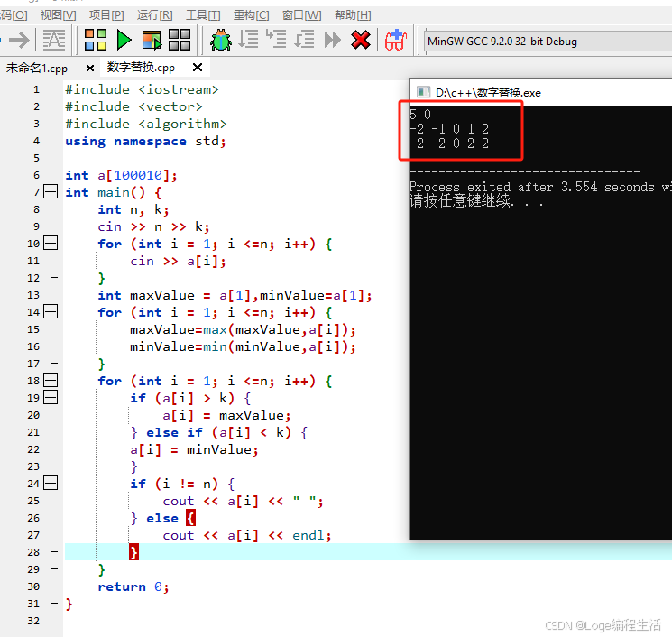Collapse the main() function fold at line 7
The width and height of the screenshot is (672, 637).
[51, 191]
